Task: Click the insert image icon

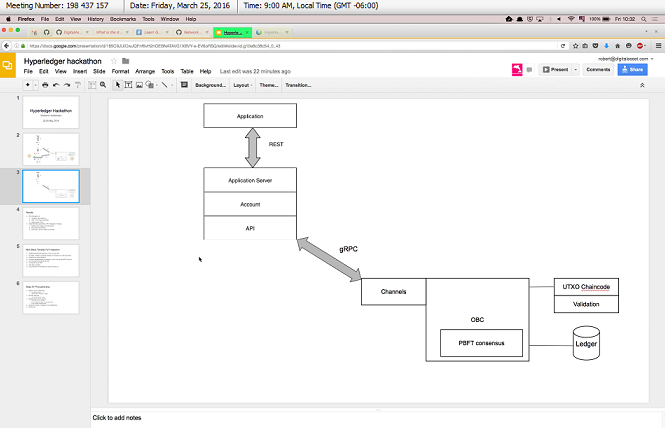Action: click(x=139, y=85)
